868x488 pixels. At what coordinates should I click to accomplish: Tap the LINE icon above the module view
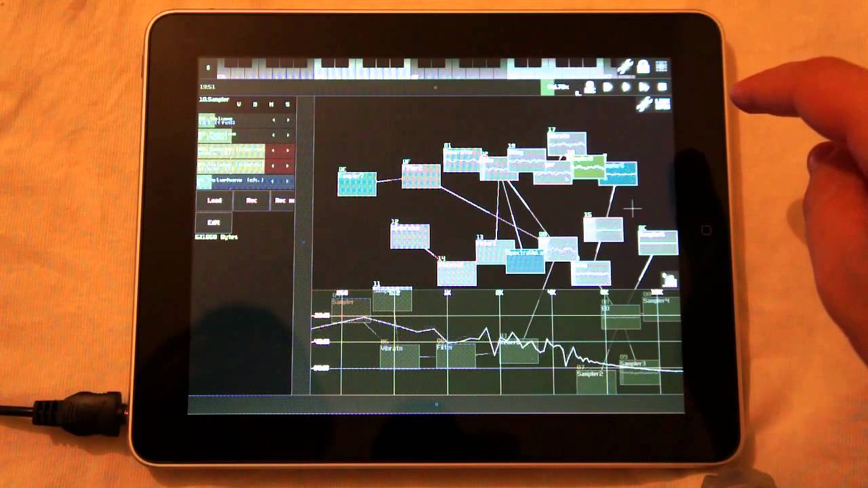[x=662, y=104]
